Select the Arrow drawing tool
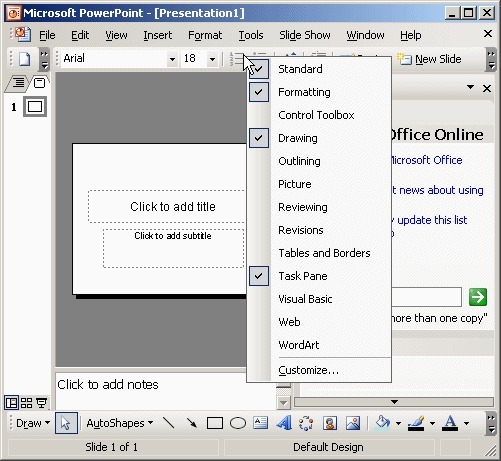Screen dimensions: 501x461 coord(192,423)
